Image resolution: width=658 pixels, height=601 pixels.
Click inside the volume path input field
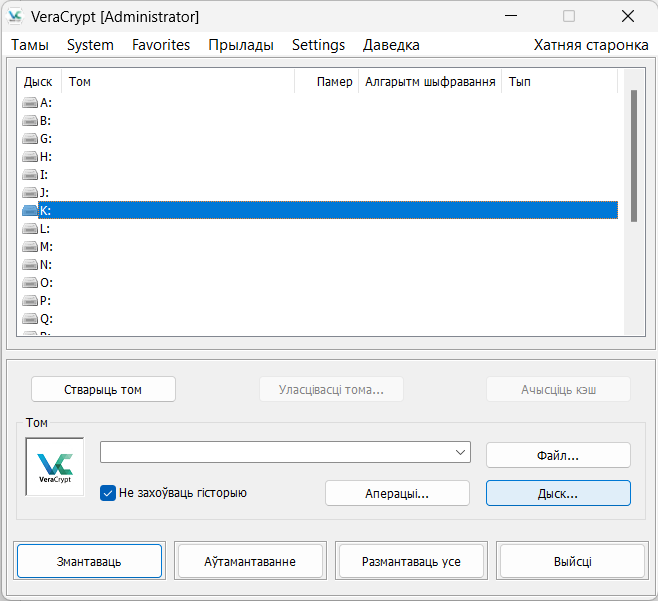276,452
